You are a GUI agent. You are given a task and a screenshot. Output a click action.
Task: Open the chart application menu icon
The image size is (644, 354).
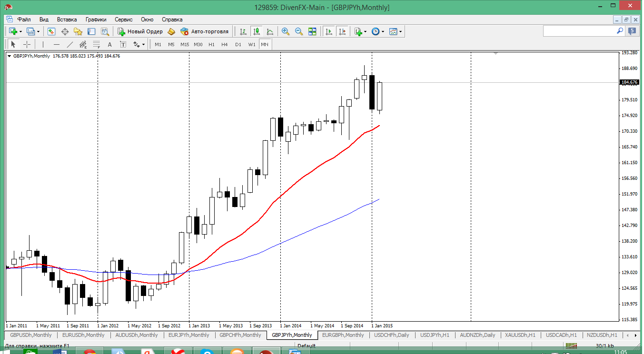pyautogui.click(x=10, y=20)
